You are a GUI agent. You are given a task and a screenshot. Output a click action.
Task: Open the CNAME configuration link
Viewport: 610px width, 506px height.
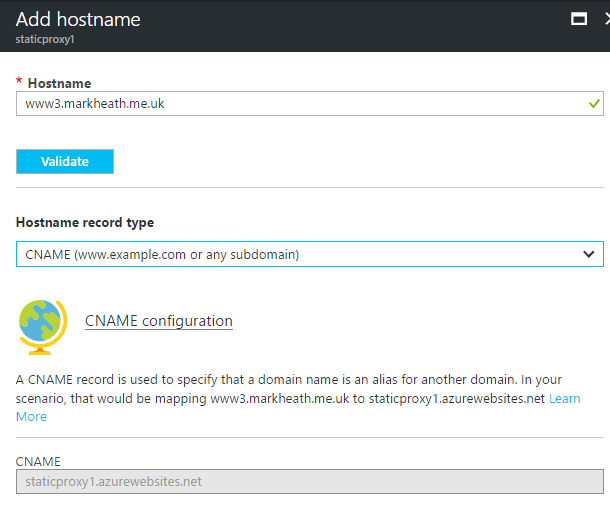pyautogui.click(x=159, y=321)
